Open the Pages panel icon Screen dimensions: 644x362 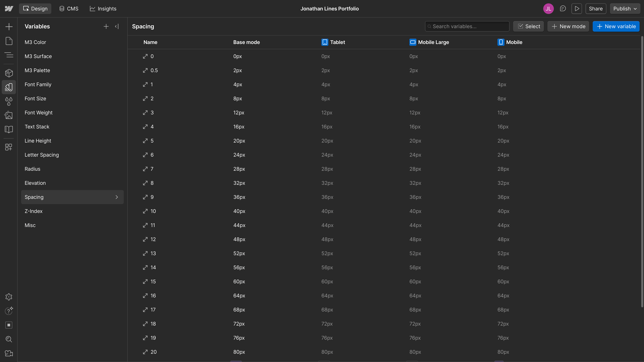[9, 41]
